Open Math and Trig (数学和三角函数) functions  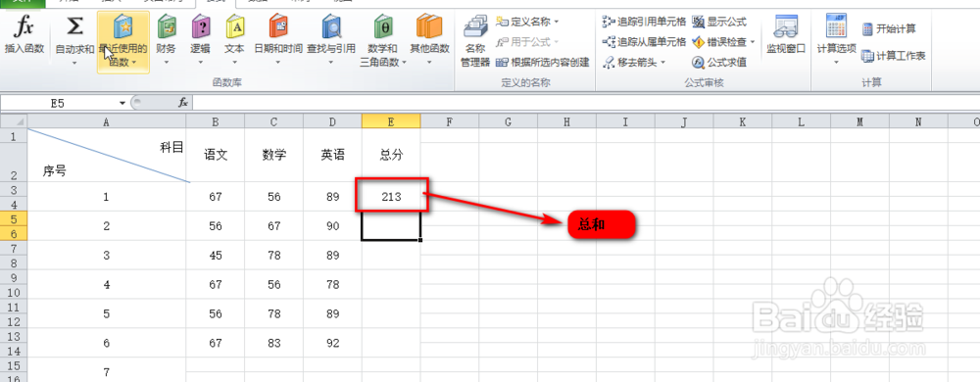[383, 40]
